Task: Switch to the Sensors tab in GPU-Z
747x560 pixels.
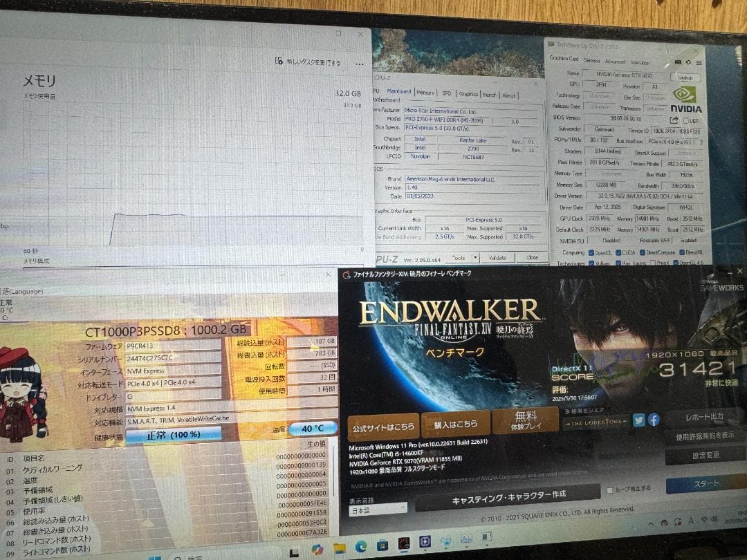Action: [x=591, y=61]
